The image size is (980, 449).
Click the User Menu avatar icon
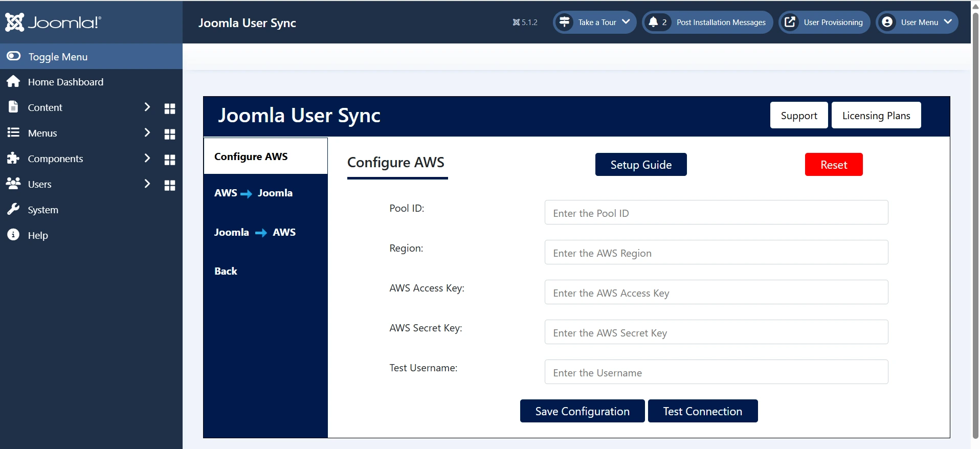click(x=887, y=22)
